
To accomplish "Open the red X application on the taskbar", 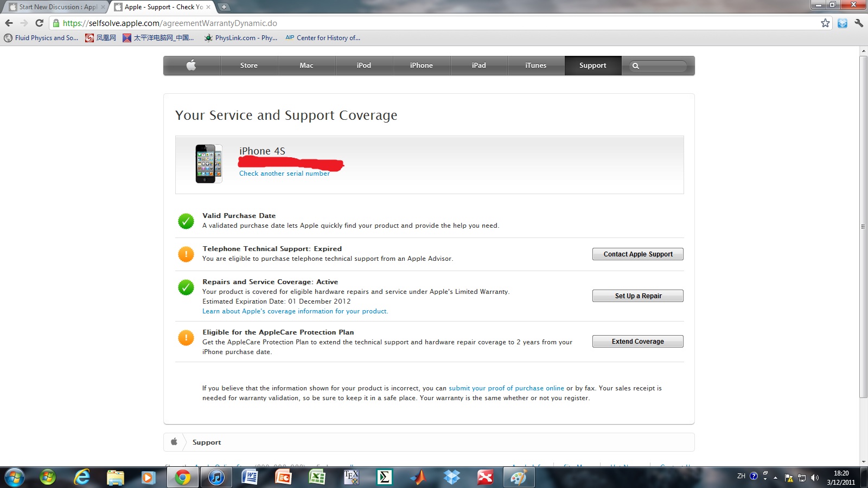I will (x=485, y=477).
